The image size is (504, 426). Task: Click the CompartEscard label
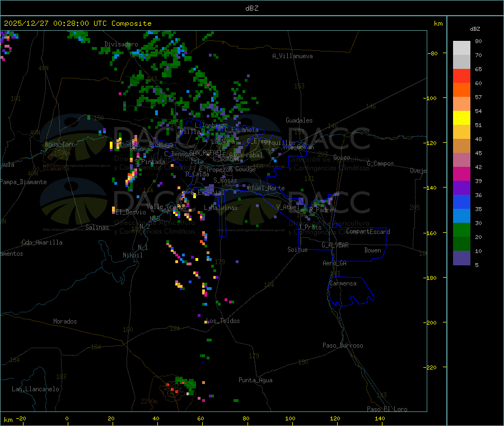368,232
